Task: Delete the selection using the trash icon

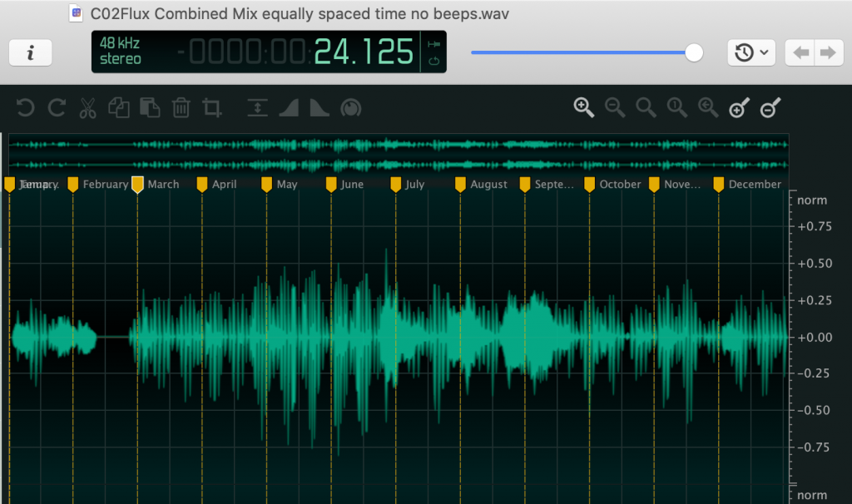Action: point(181,108)
